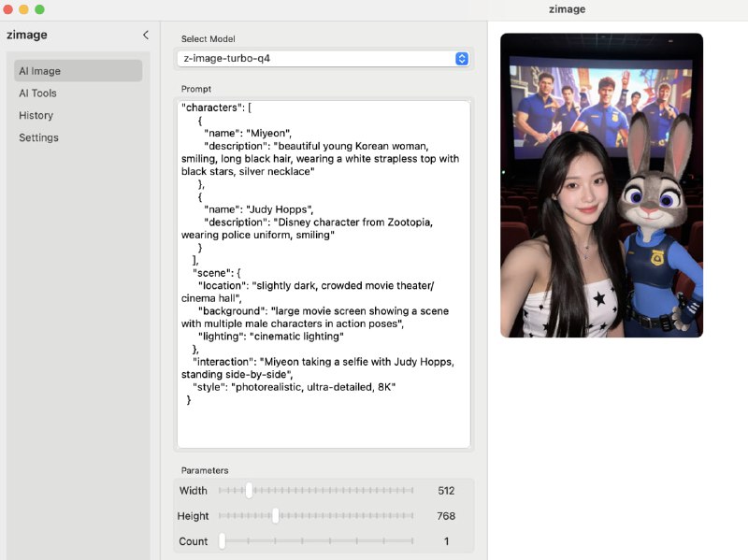Click the stepper arrows on the model selector
The height and width of the screenshot is (560, 748).
coord(461,57)
